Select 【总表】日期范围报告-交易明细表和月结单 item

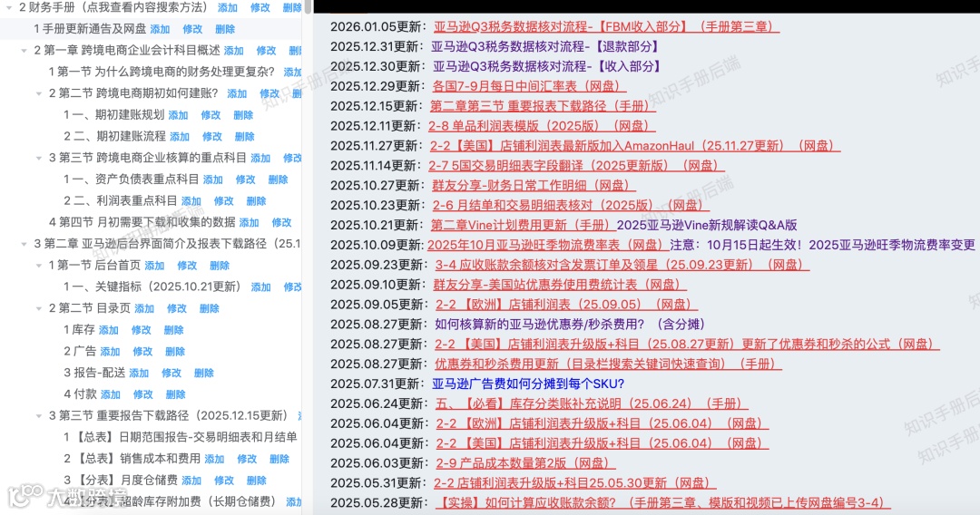[180, 437]
